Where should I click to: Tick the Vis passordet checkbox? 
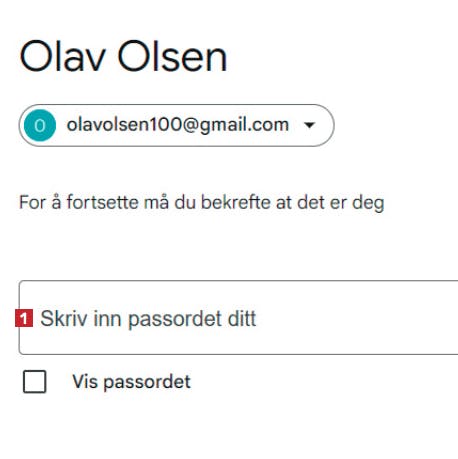pyautogui.click(x=35, y=382)
